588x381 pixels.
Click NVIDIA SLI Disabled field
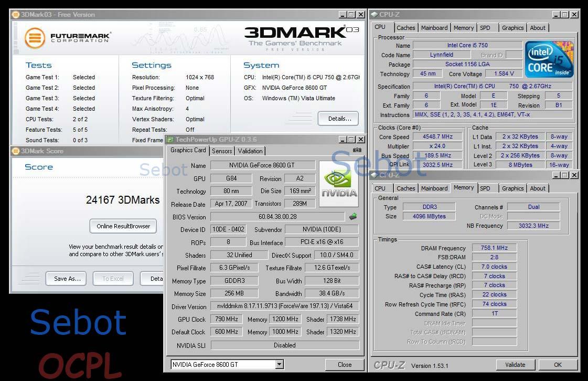285,345
